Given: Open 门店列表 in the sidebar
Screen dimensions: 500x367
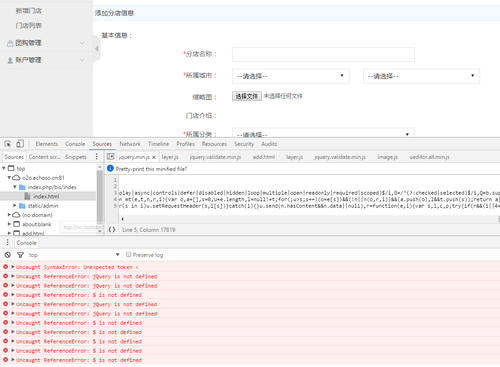Looking at the screenshot, I should pyautogui.click(x=29, y=26).
